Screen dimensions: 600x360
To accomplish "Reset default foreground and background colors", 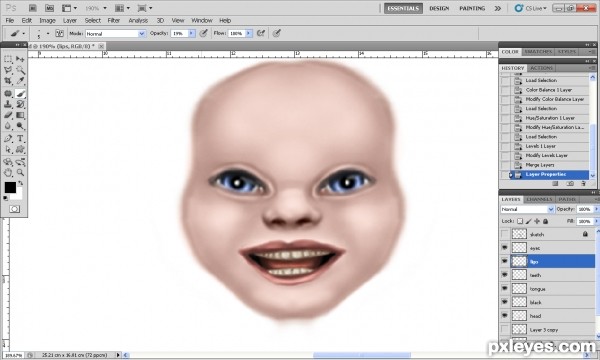I will [6, 198].
